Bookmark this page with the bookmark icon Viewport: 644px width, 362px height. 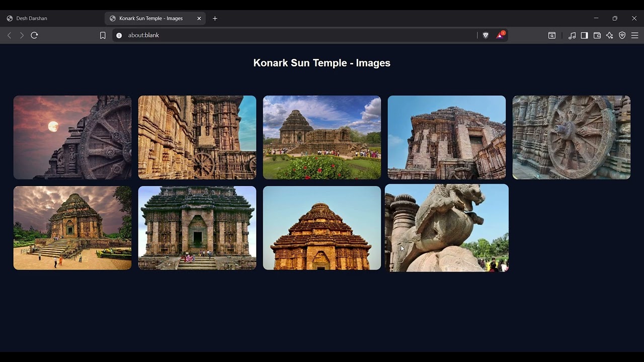tap(103, 35)
